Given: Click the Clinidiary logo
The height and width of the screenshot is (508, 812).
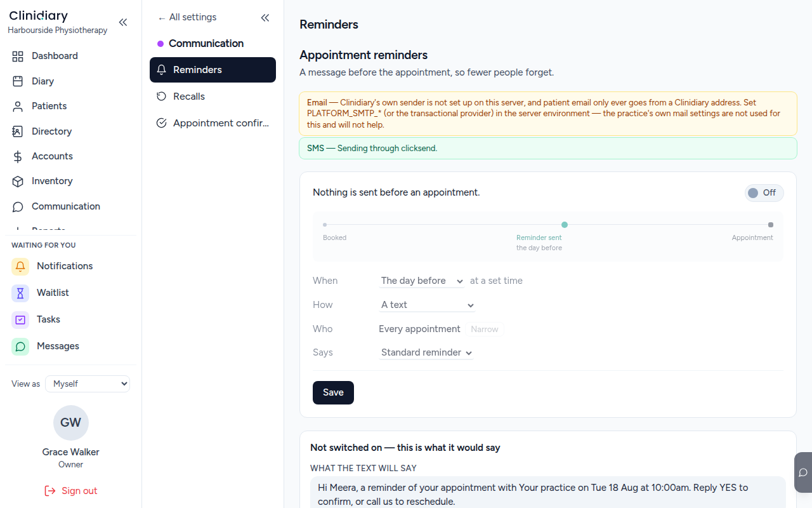Looking at the screenshot, I should (x=39, y=16).
